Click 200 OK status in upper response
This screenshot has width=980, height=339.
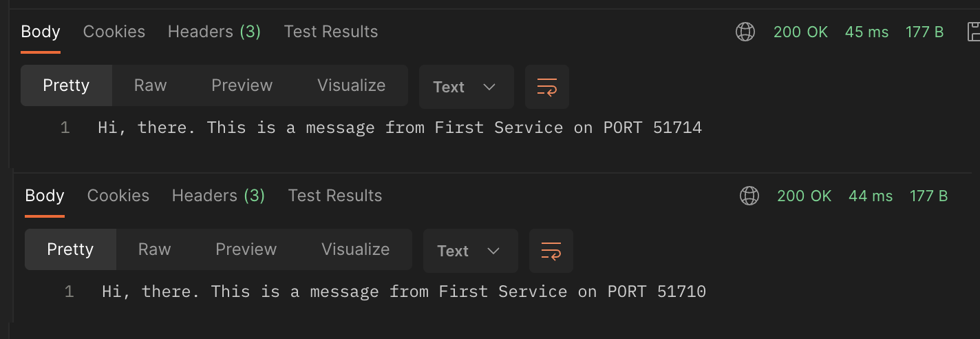tap(800, 32)
